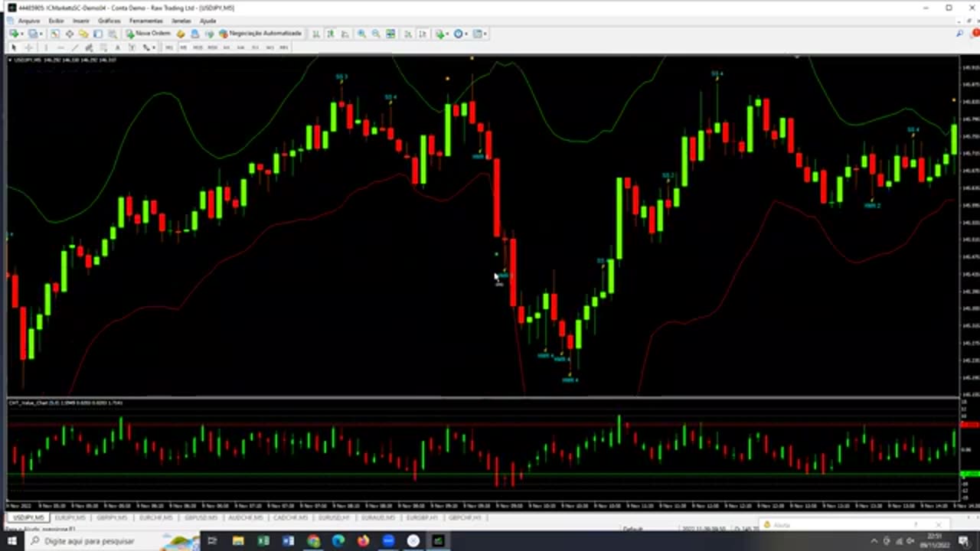Image resolution: width=980 pixels, height=551 pixels.
Task: Switch chart to D1 timeframe
Action: tap(255, 47)
